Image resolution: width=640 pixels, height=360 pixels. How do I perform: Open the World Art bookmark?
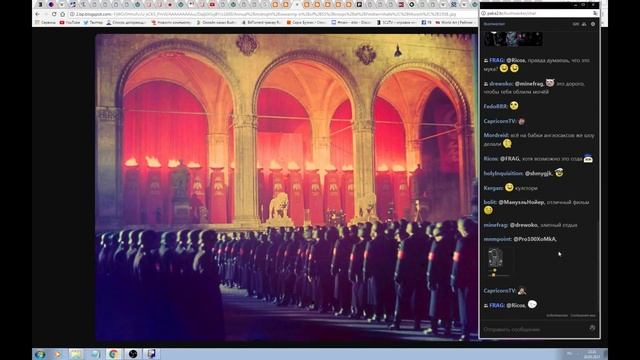click(x=454, y=22)
